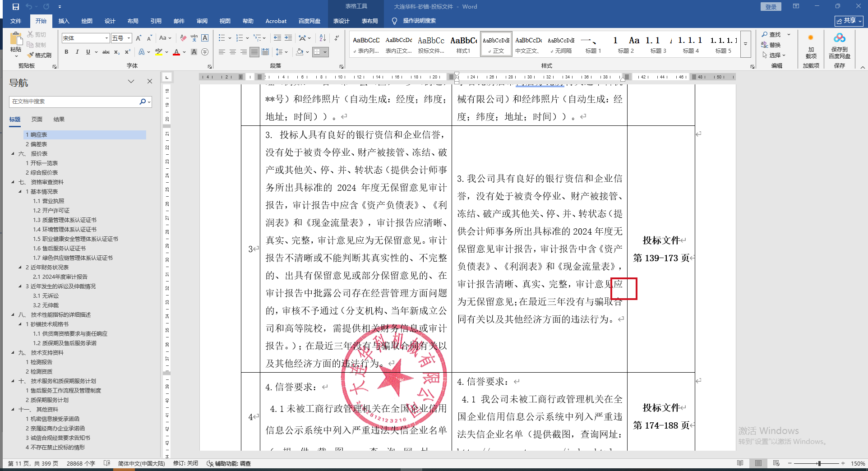Collapse the 八、技术性能指标的详细描述 heading
The image size is (868, 471).
tap(13, 314)
